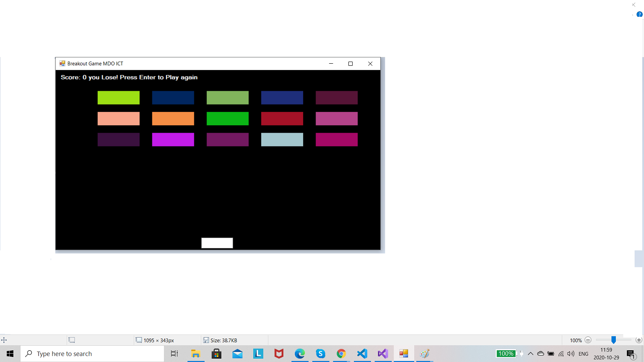This screenshot has width=644, height=362.
Task: Click the lime green brick
Action: click(119, 98)
